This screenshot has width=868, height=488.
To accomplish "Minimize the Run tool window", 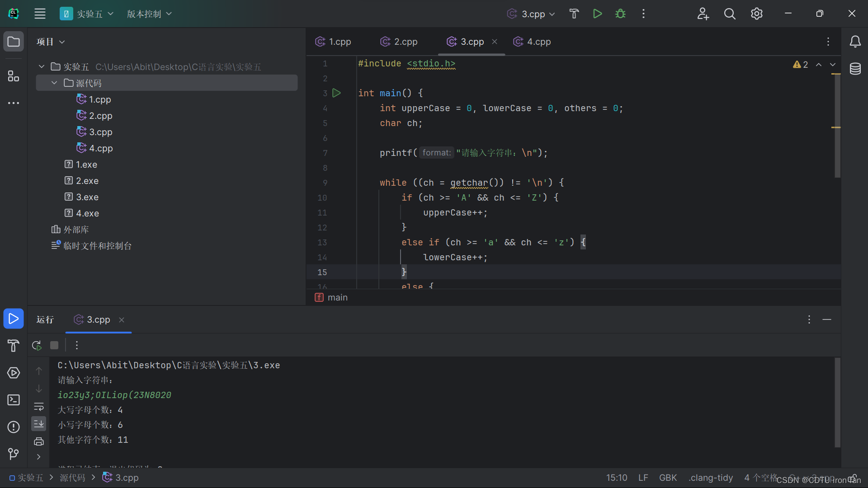I will coord(827,320).
